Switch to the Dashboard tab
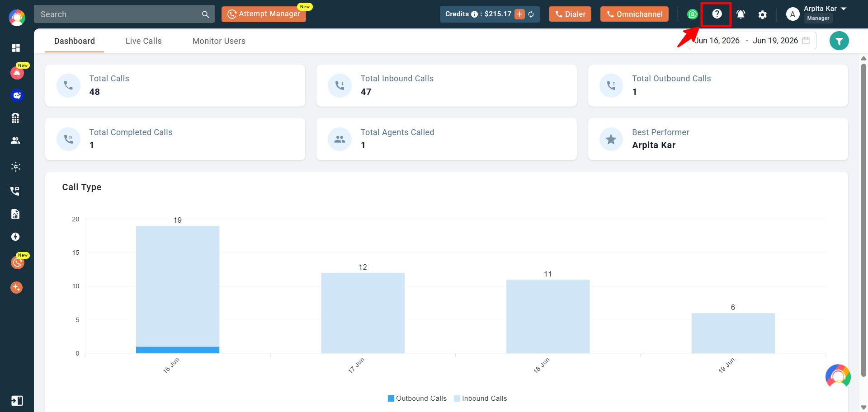 coord(75,41)
